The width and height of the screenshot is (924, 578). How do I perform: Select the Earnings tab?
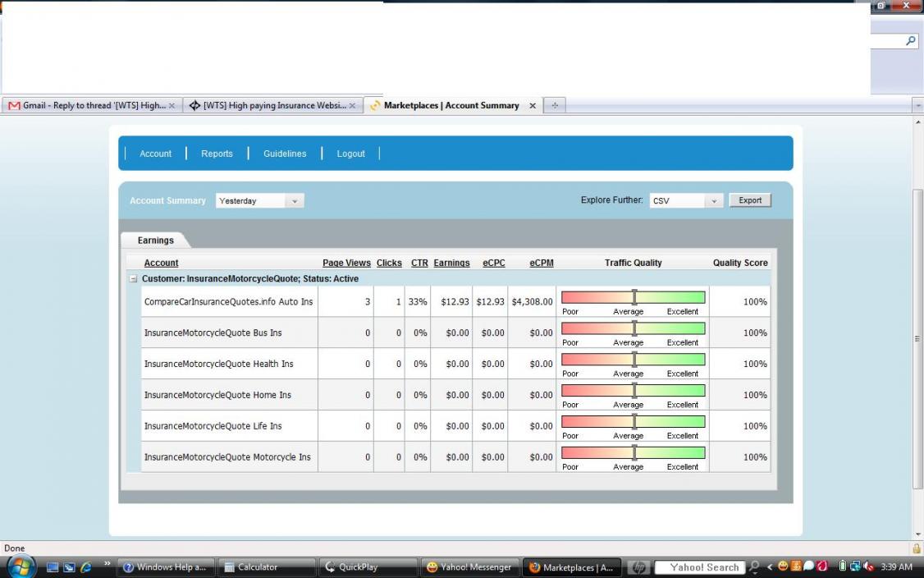(155, 241)
